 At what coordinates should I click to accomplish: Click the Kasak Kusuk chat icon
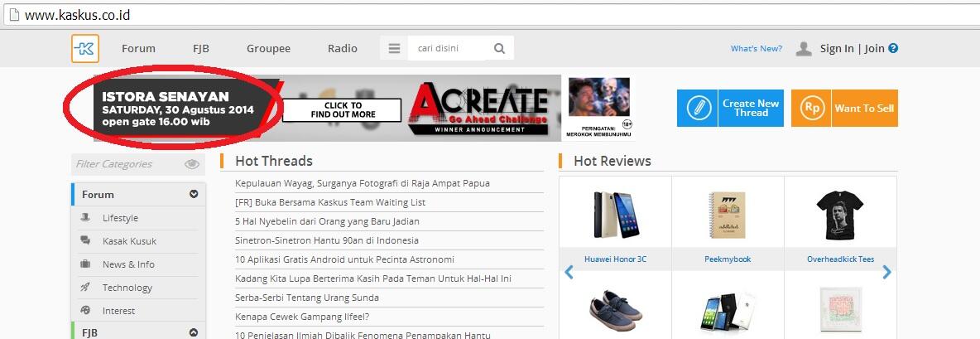[85, 241]
